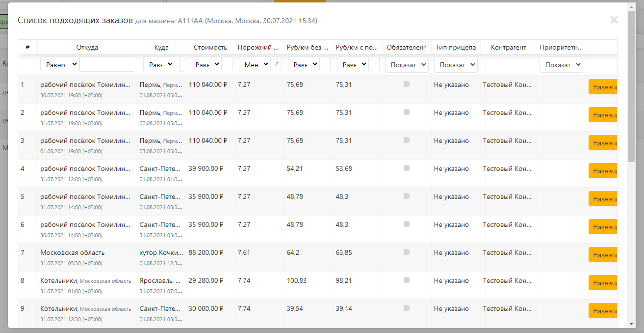Viewport: 644px width, 333px height.
Task: Sort by the Порожний column header
Action: coord(259,47)
